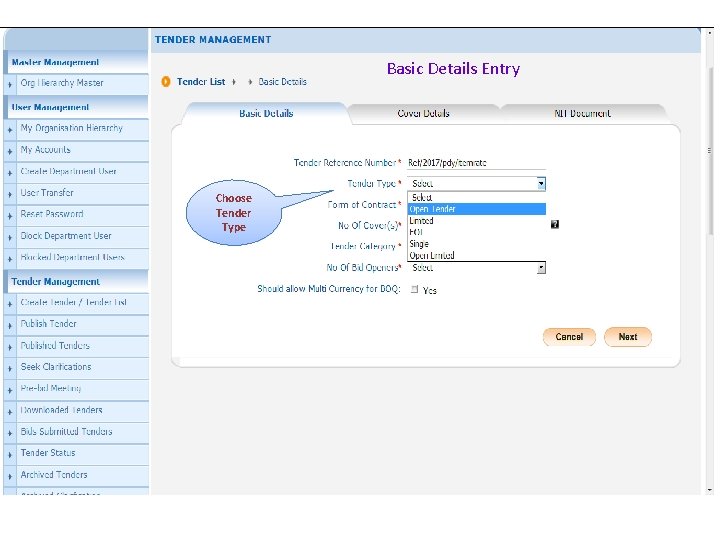The image size is (720, 540).
Task: Click the help icon beside No Of Cover(s)
Action: click(x=555, y=224)
